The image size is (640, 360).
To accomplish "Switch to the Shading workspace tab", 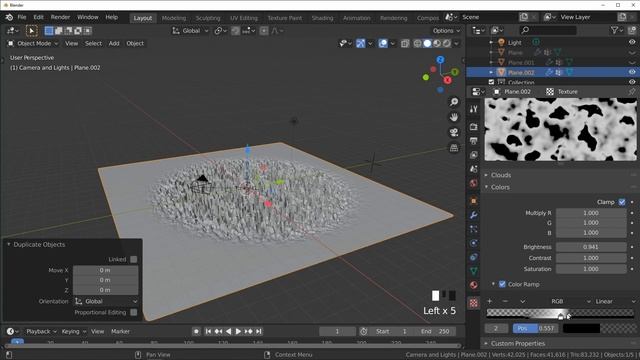I will pos(322,18).
